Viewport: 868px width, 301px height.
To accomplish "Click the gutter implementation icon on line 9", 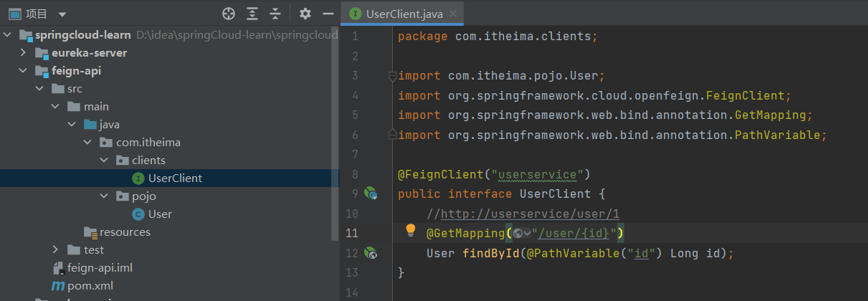I will pos(371,193).
